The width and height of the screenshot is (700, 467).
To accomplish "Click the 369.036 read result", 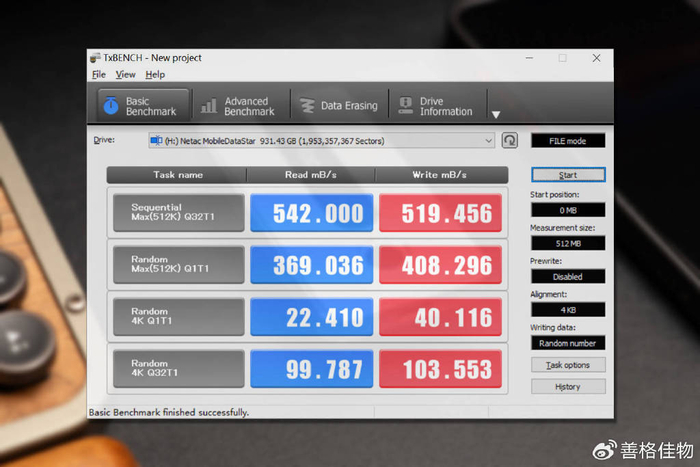I will 312,264.
